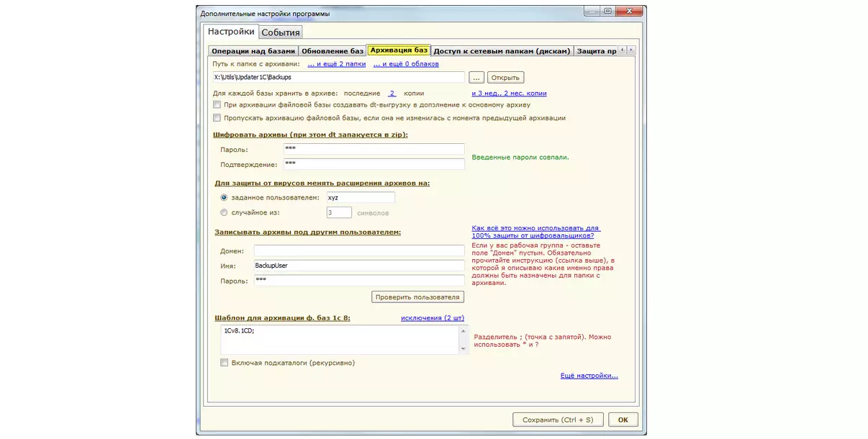Open the partly visible Защита tab
The height and width of the screenshot is (439, 868).
[x=595, y=51]
